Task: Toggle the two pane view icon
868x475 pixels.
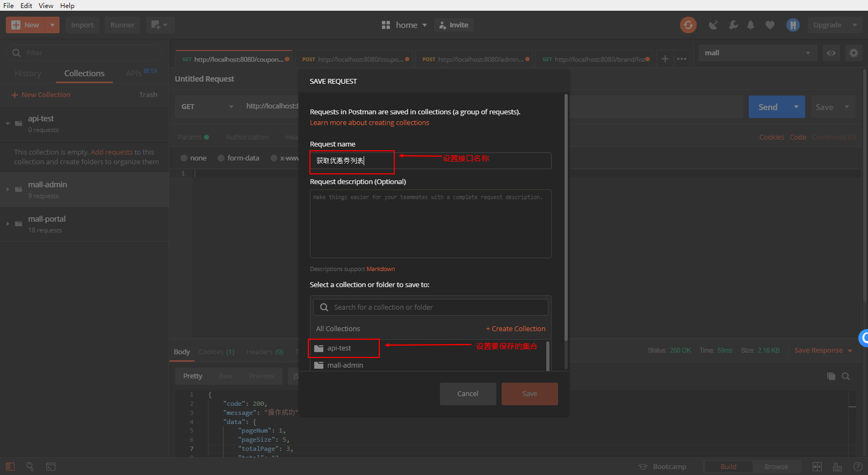Action: [817, 466]
